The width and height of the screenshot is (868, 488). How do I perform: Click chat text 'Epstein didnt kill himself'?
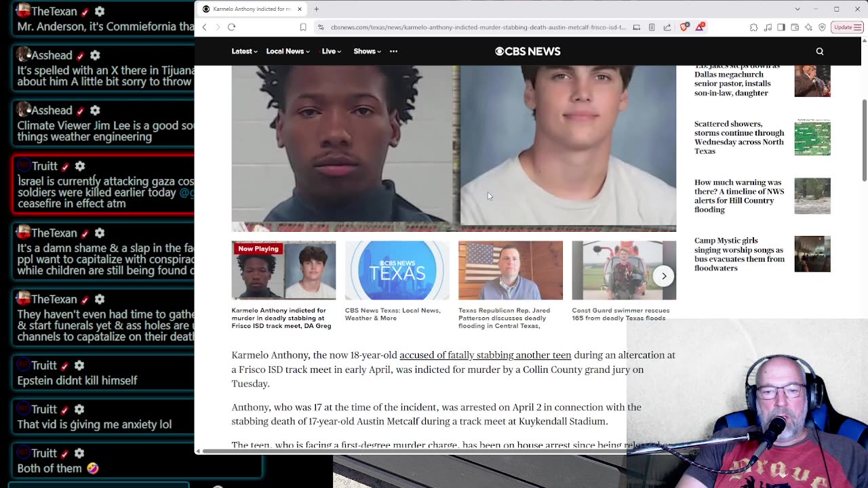[x=77, y=381]
